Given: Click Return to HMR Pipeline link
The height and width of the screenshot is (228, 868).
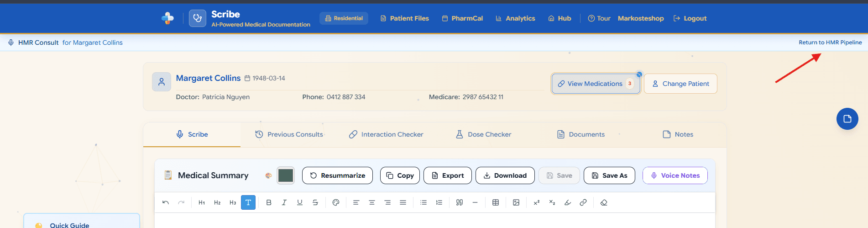Looking at the screenshot, I should 830,42.
